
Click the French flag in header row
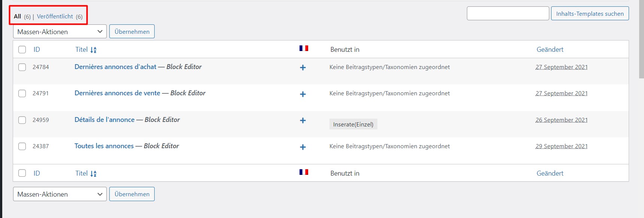point(304,48)
